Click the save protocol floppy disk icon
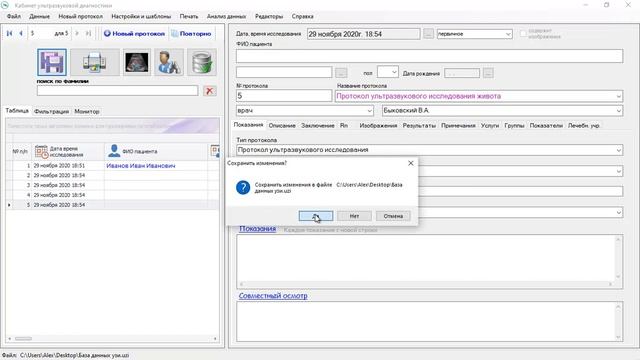 (x=52, y=62)
